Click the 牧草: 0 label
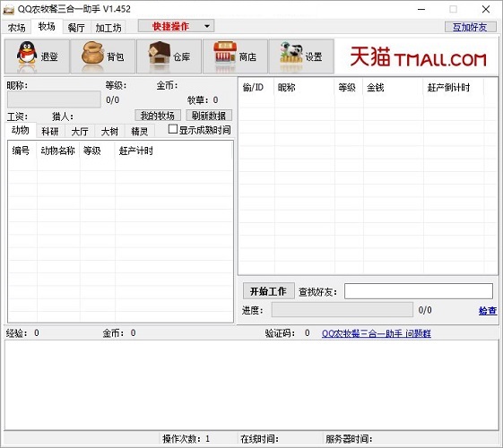This screenshot has height=448, width=503. point(203,100)
